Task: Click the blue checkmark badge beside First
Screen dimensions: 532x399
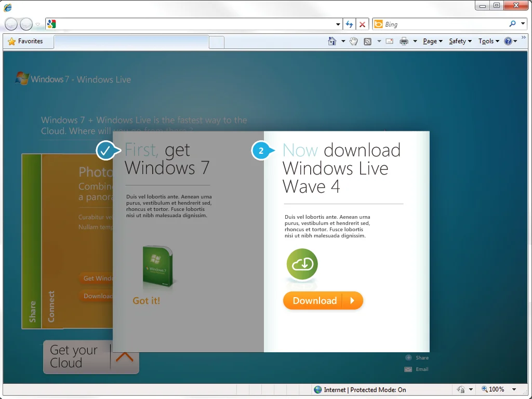Action: 107,151
